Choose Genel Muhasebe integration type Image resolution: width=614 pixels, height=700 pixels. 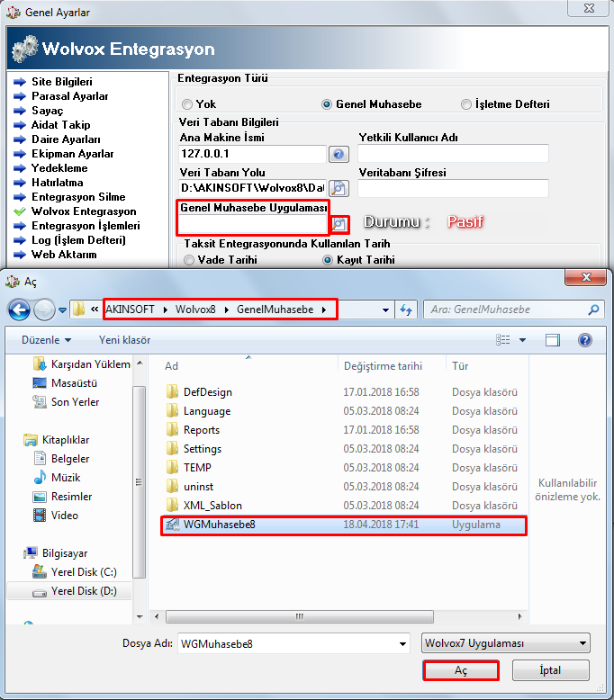pos(327,104)
